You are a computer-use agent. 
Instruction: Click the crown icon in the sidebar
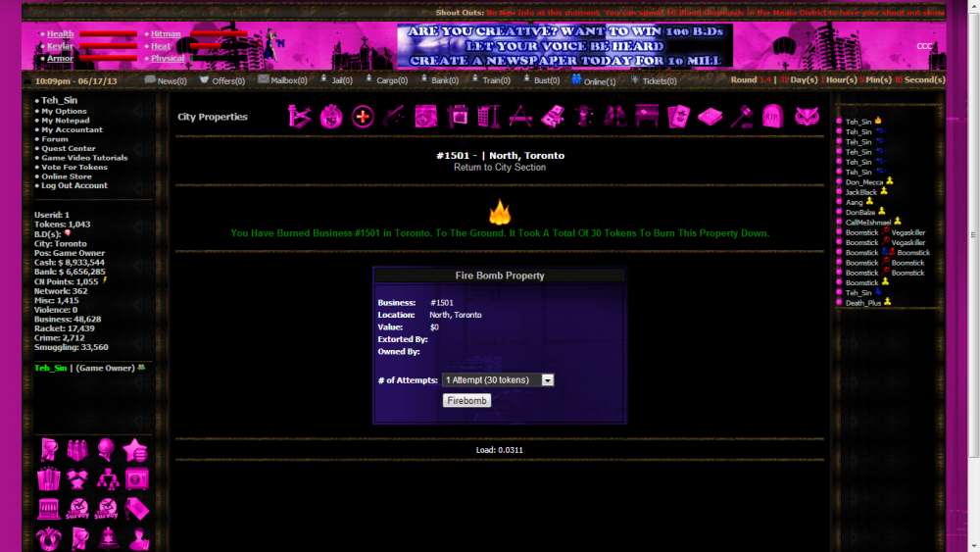click(x=49, y=537)
